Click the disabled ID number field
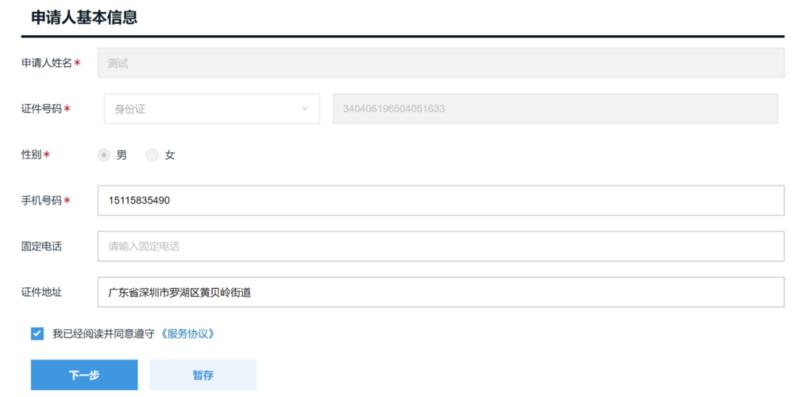Image resolution: width=799 pixels, height=397 pixels. pos(555,109)
